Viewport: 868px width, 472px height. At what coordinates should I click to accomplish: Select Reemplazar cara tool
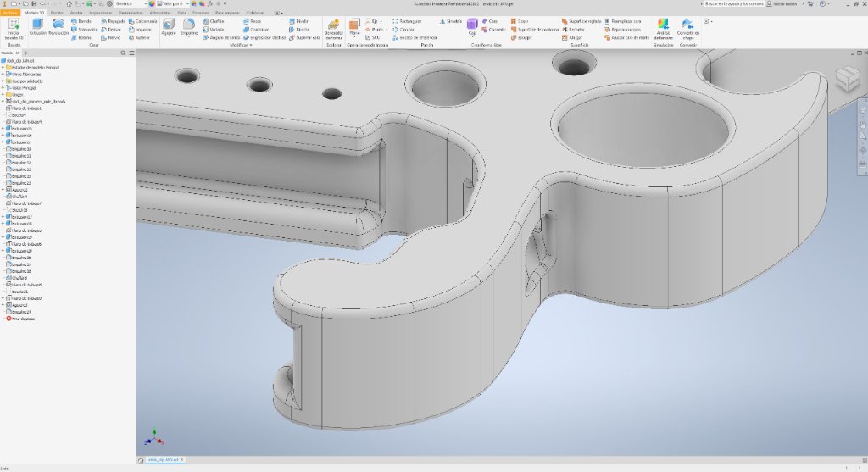[x=622, y=21]
